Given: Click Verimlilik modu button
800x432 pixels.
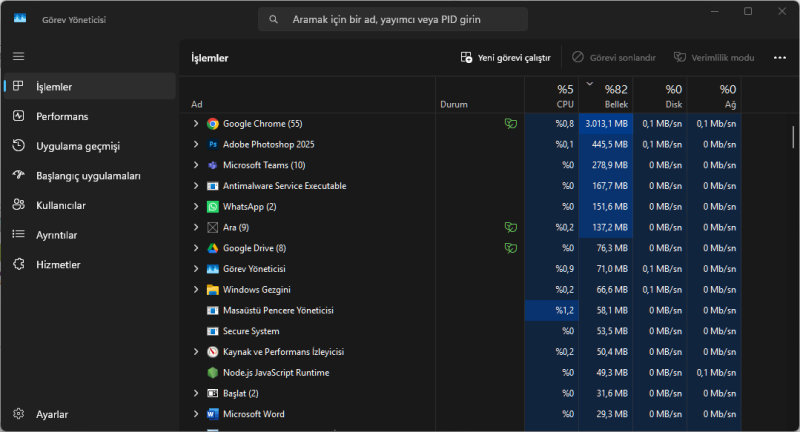Looking at the screenshot, I should pos(714,58).
